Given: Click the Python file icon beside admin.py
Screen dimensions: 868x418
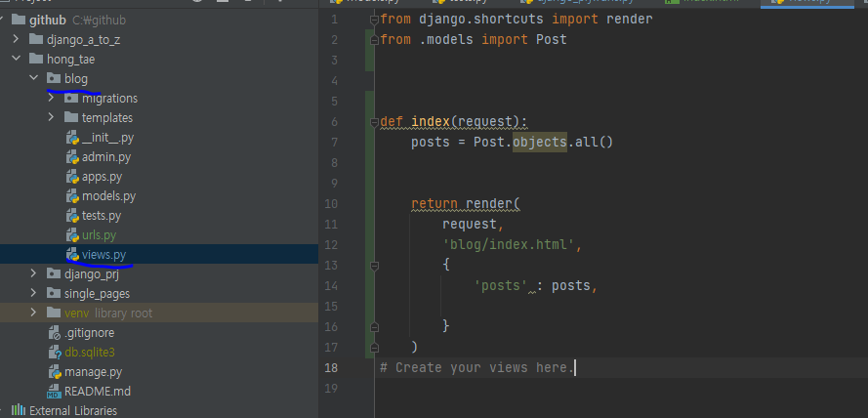Looking at the screenshot, I should pos(72,157).
